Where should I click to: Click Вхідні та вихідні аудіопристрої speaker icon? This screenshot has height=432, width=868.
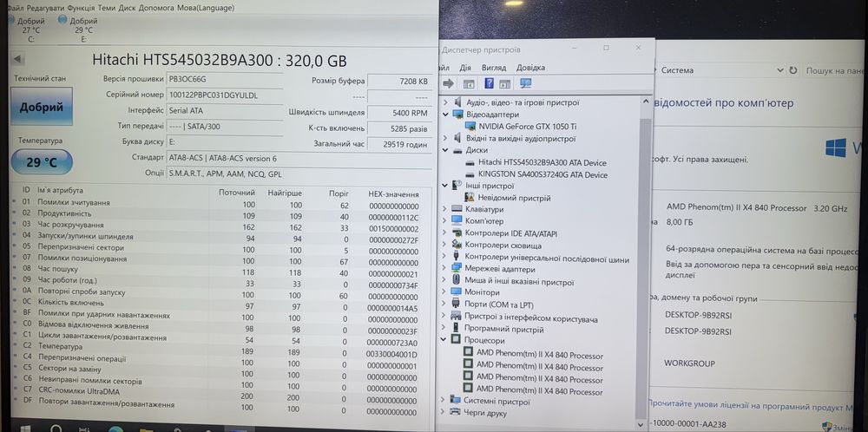(x=457, y=138)
